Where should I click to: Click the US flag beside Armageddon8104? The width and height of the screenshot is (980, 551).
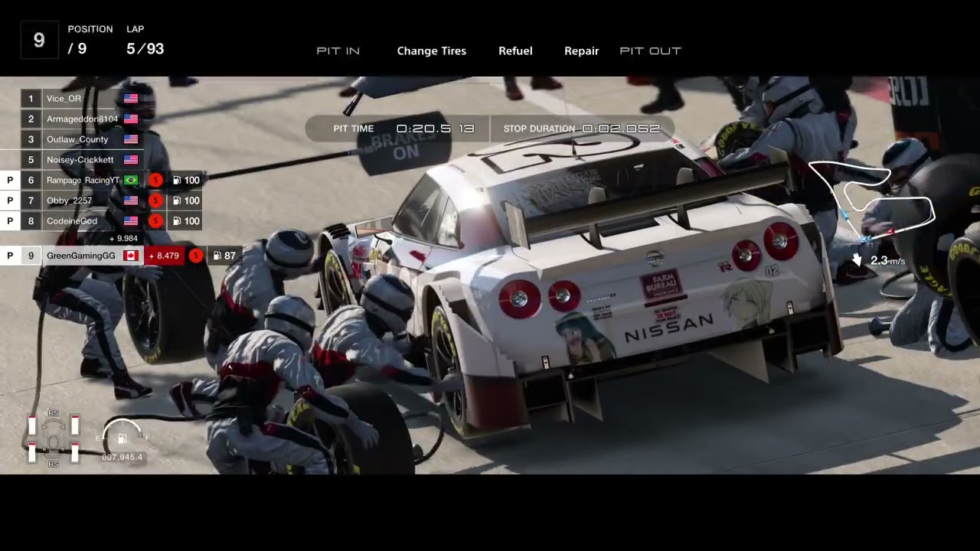click(x=131, y=119)
